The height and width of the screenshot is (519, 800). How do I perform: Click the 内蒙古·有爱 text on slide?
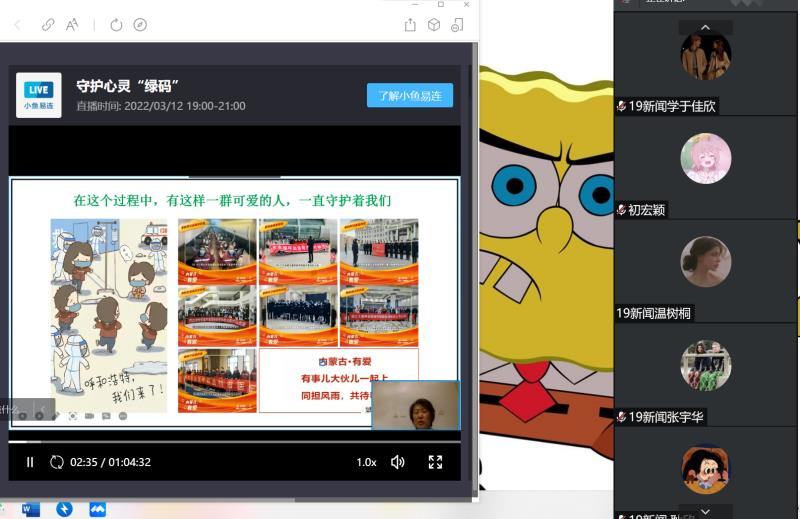click(345, 361)
